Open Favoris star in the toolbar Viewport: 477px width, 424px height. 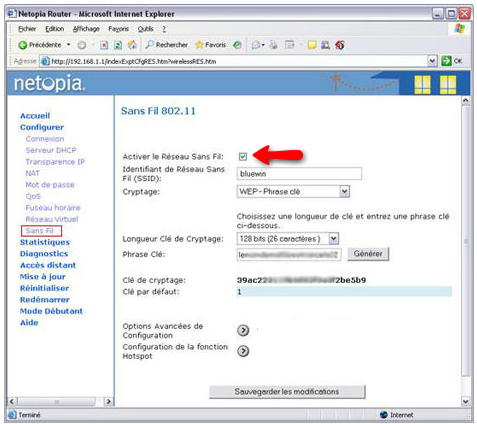coord(199,45)
